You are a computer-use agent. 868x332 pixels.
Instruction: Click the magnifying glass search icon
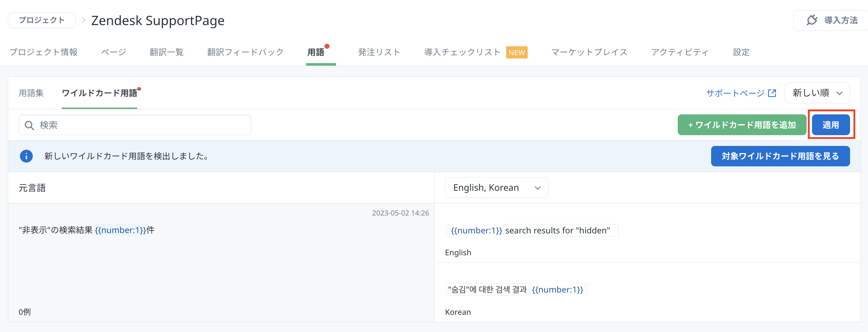[x=29, y=125]
